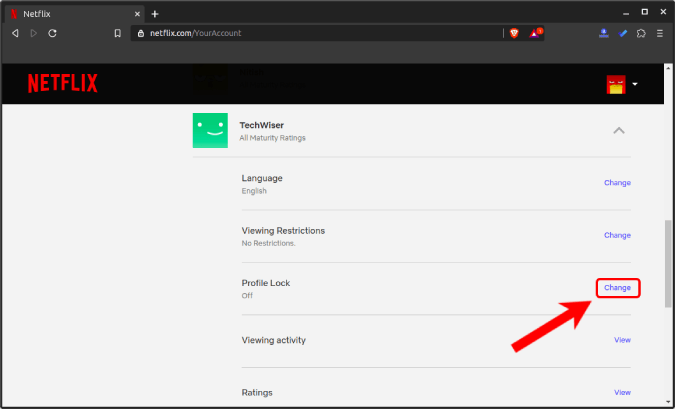
Task: Click Change link for Language
Action: point(617,183)
